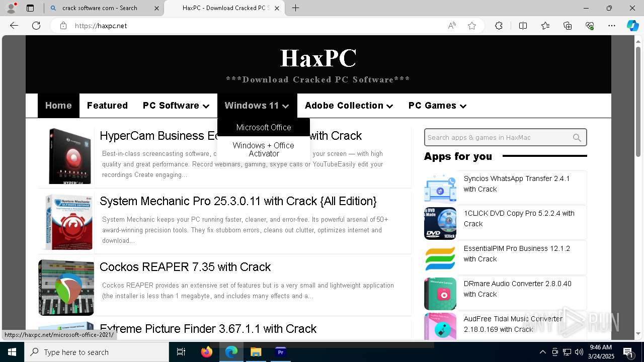The width and height of the screenshot is (644, 362).
Task: Select the HaxPC browser tab
Action: [x=225, y=8]
